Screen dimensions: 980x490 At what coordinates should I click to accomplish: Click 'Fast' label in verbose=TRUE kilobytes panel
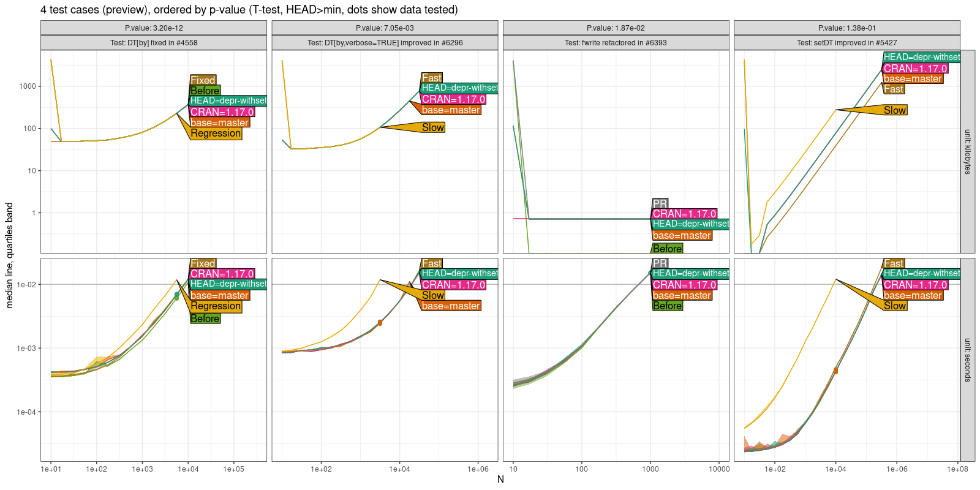(432, 78)
